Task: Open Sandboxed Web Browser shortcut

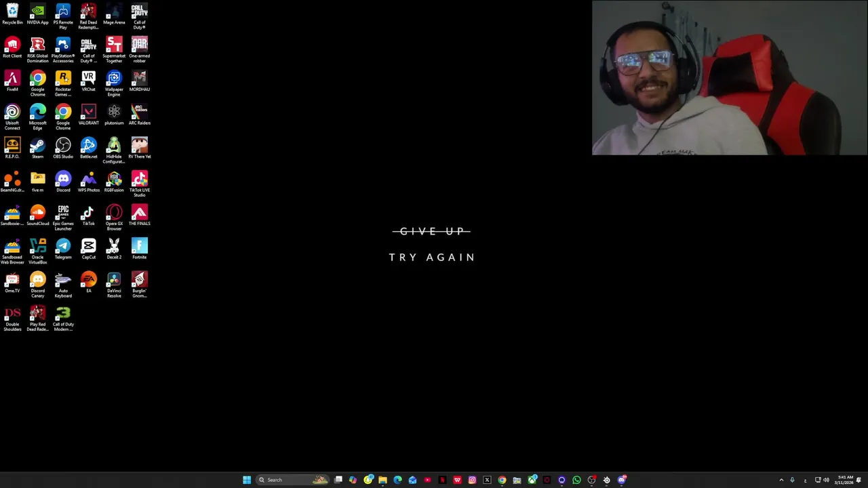Action: coord(12,251)
